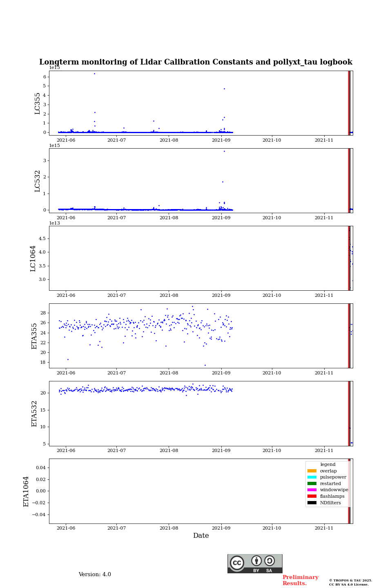Click the highest outlier point in LC532 plot
Image resolution: width=392 pixels, height=588 pixels.
(224, 151)
